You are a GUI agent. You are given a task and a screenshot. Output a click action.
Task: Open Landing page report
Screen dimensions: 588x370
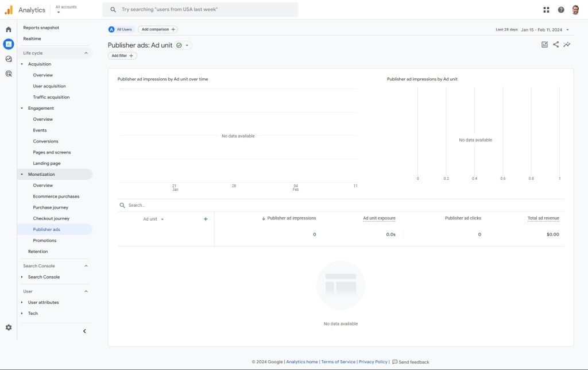(x=47, y=163)
